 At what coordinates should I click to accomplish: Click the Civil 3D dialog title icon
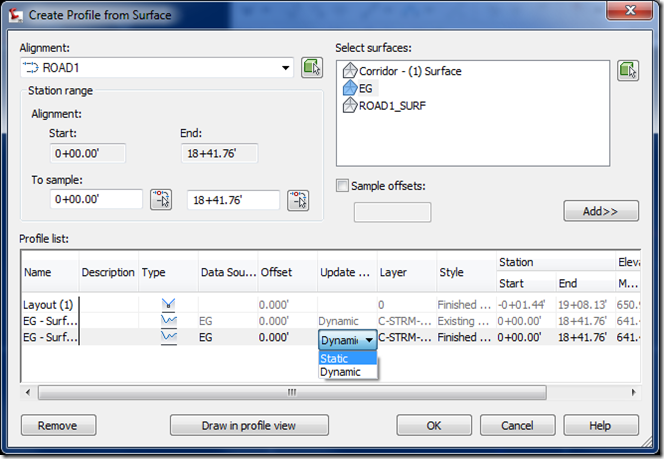pos(16,15)
